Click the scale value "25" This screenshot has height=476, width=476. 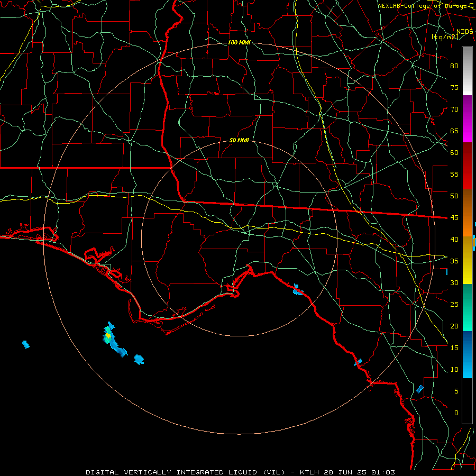454,304
